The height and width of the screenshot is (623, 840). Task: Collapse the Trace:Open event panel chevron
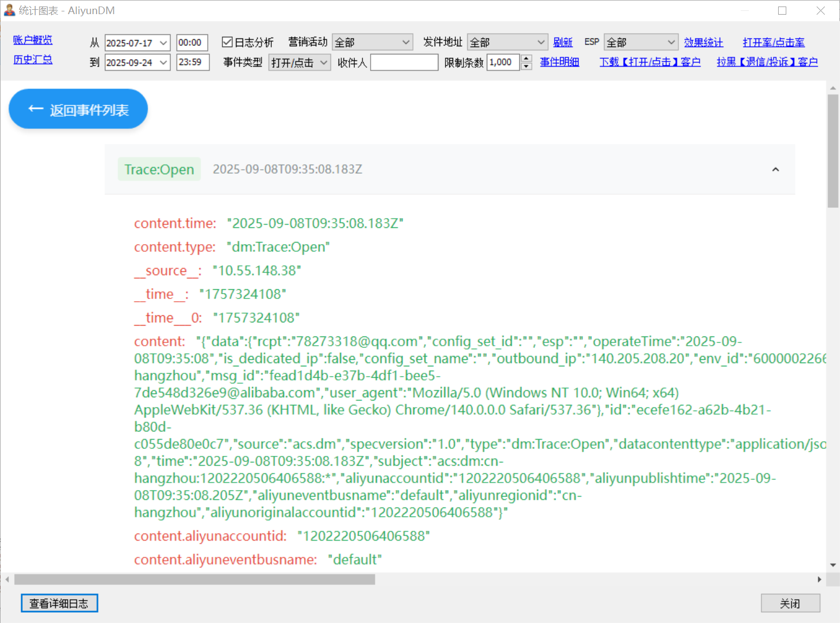pyautogui.click(x=775, y=169)
